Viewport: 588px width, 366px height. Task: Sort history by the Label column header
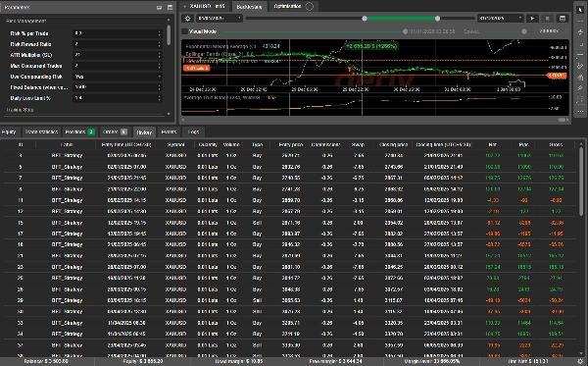pyautogui.click(x=67, y=144)
